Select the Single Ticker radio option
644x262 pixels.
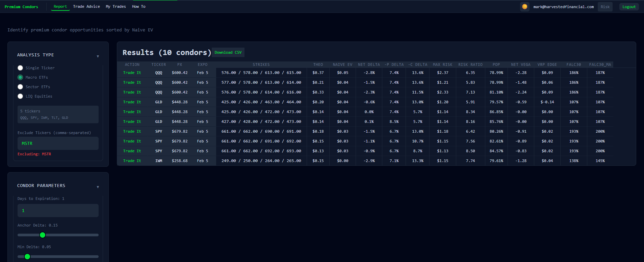click(20, 68)
